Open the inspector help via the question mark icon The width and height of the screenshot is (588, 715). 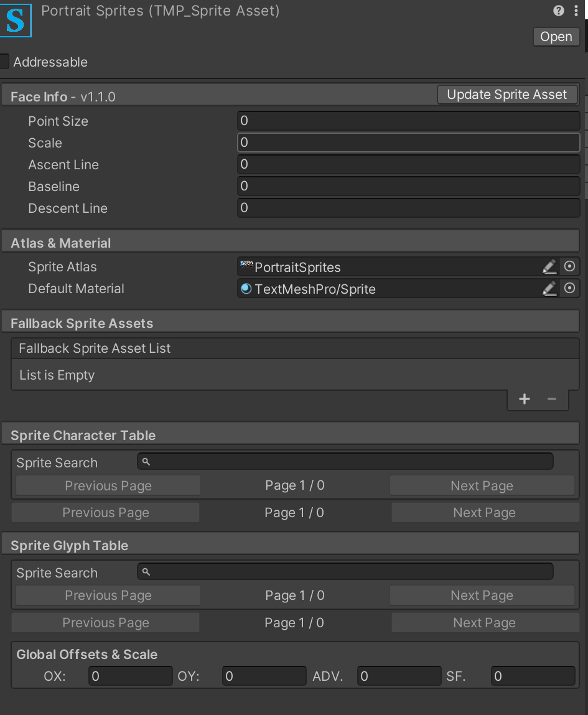[558, 11]
